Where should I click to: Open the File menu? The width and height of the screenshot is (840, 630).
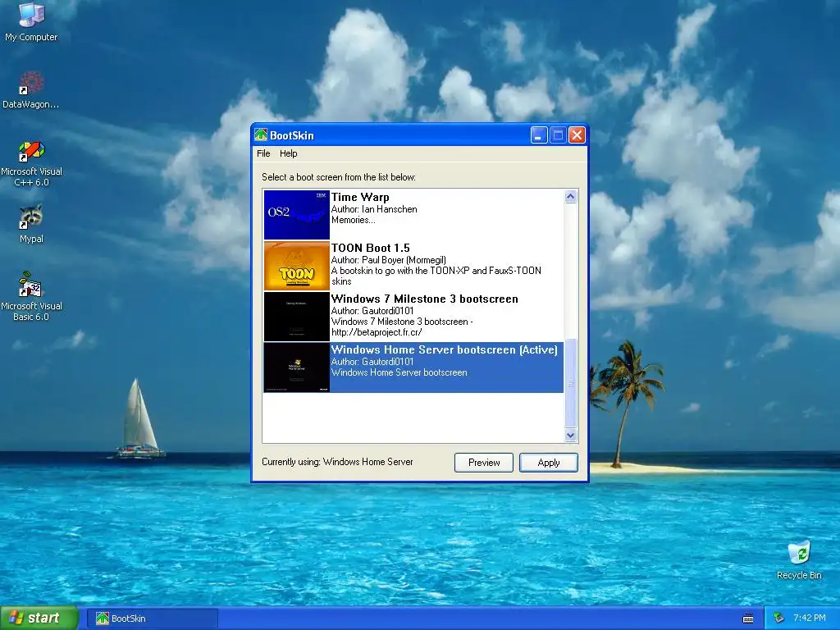point(263,153)
